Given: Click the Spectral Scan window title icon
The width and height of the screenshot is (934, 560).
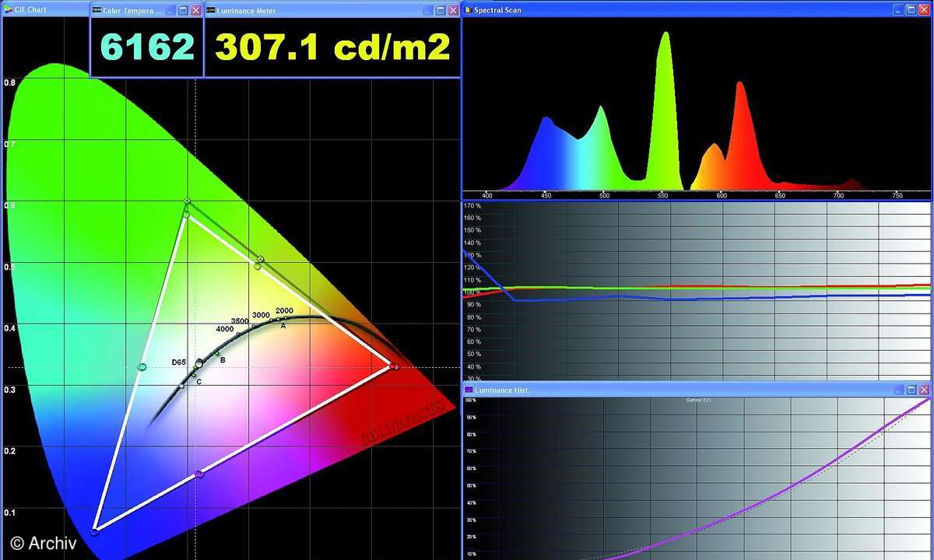Looking at the screenshot, I should click(x=468, y=10).
